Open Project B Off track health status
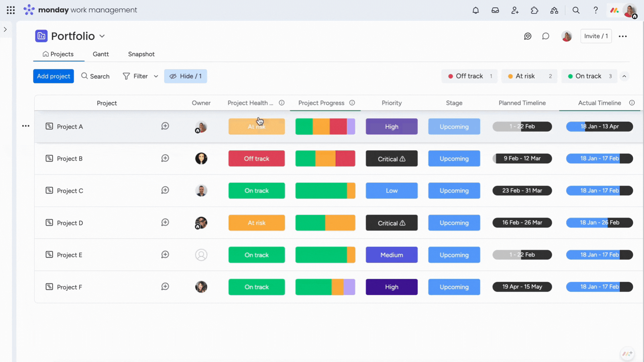Screen dimensions: 644x362 257,159
